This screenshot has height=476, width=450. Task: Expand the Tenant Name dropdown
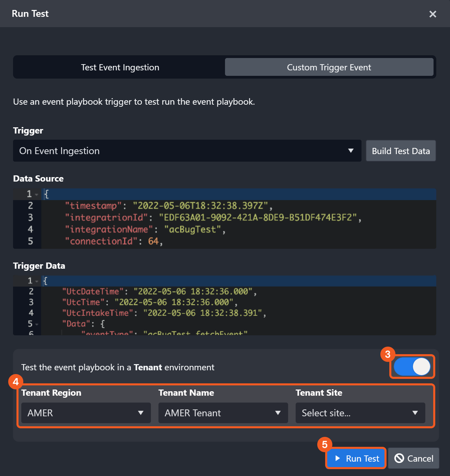(223, 413)
